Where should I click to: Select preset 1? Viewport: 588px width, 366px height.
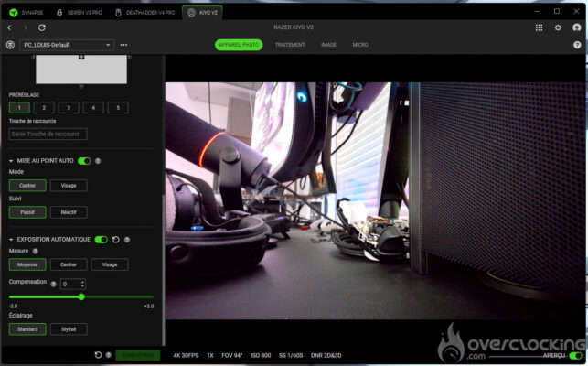click(x=19, y=108)
